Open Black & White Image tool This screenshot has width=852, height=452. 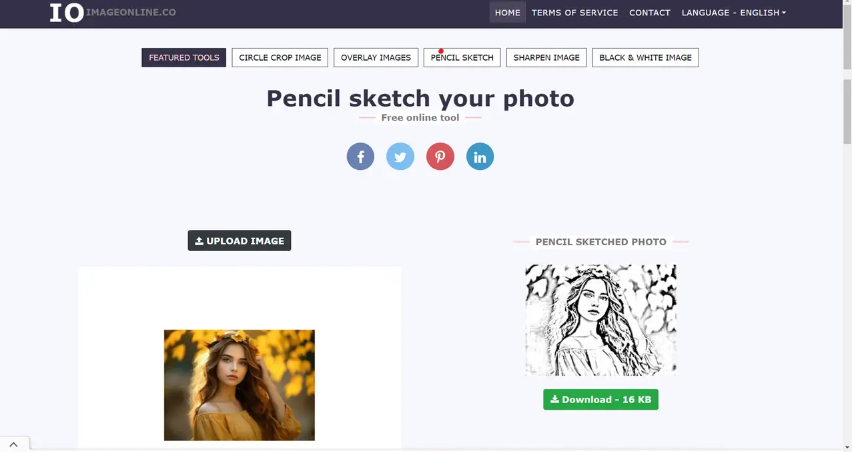click(x=645, y=58)
